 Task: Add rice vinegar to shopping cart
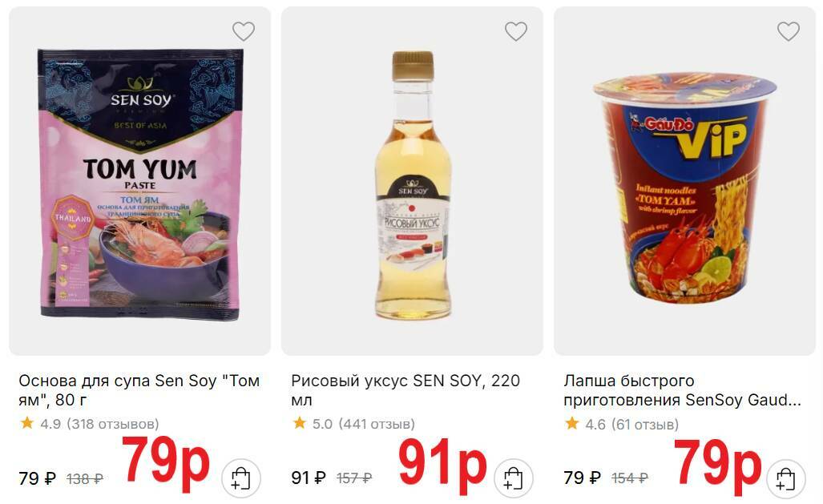coord(514,478)
